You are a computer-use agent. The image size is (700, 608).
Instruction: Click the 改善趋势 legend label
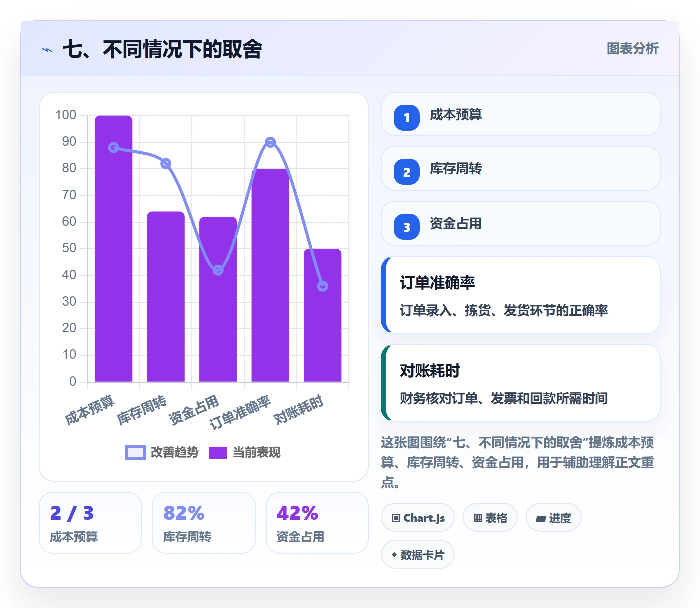[x=175, y=452]
